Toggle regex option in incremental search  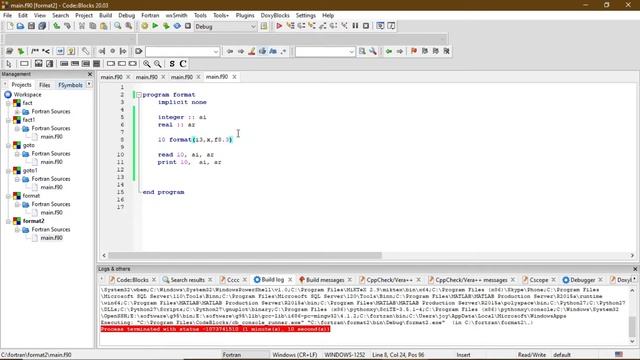click(284, 51)
